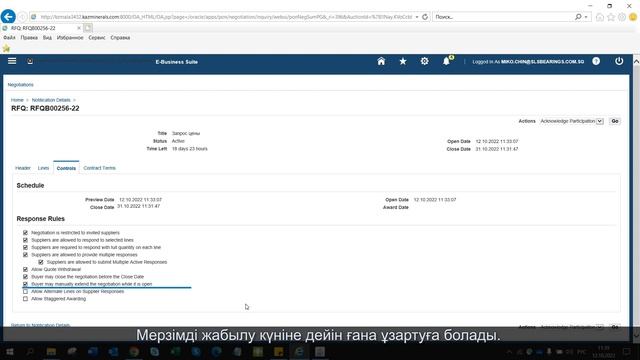Click the Go button next to Actions
This screenshot has height=360, width=640.
[x=615, y=121]
